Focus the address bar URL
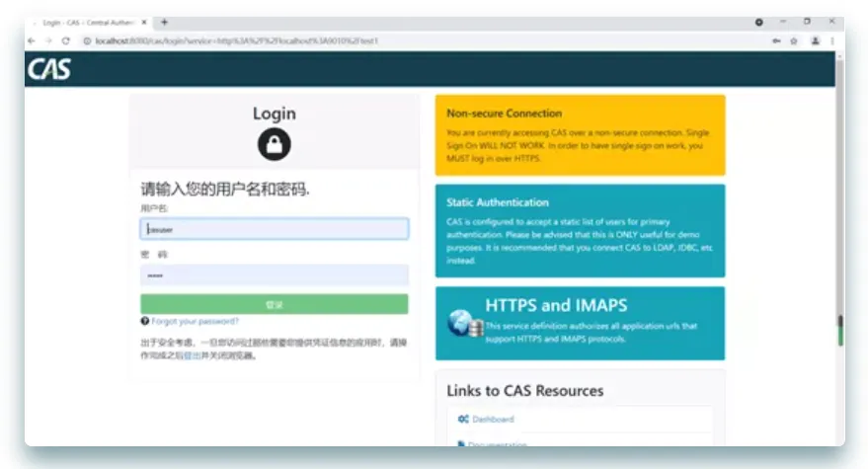 [x=237, y=40]
